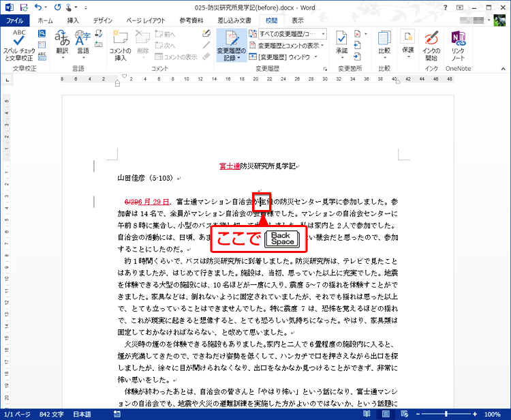The image size is (511, 420).
Task: Toggle touch/mouse mode hand icon
Action: coord(69,7)
